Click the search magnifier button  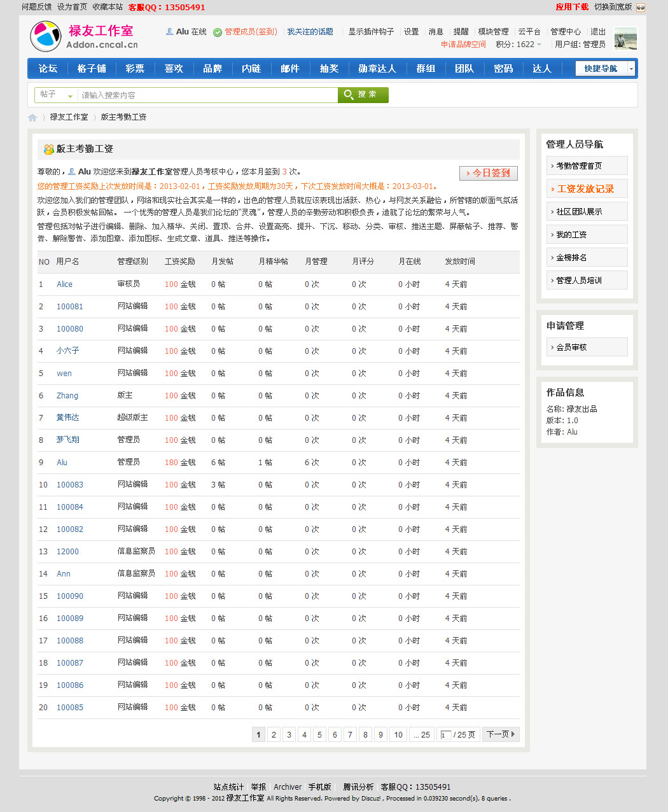(x=363, y=95)
